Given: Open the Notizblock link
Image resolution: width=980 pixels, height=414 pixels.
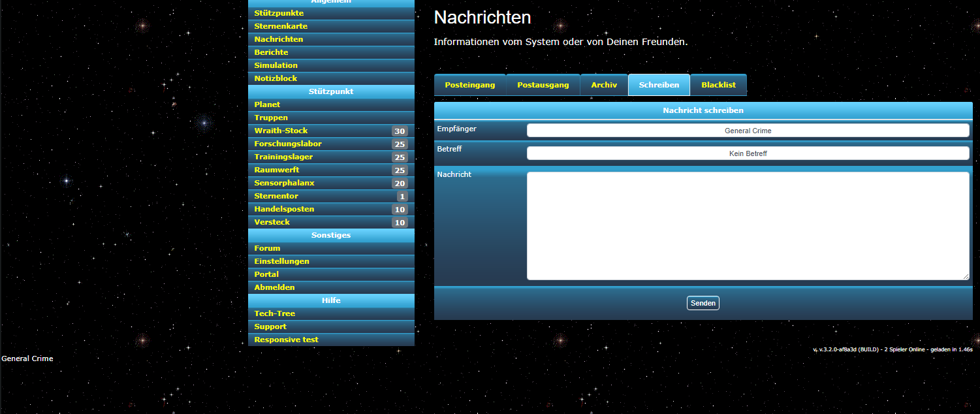Looking at the screenshot, I should tap(276, 78).
